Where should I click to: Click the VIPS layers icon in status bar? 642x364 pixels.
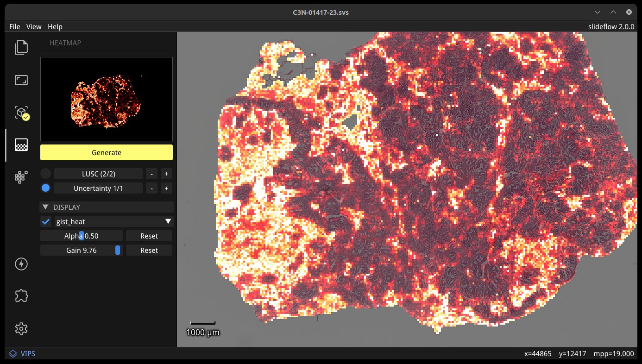(13, 354)
